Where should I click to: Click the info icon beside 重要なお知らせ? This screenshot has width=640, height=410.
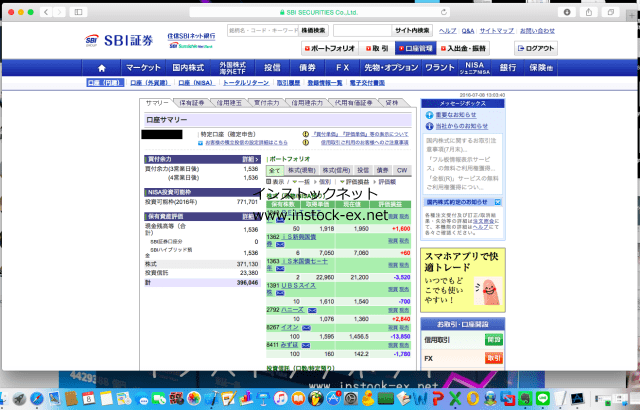[x=429, y=115]
